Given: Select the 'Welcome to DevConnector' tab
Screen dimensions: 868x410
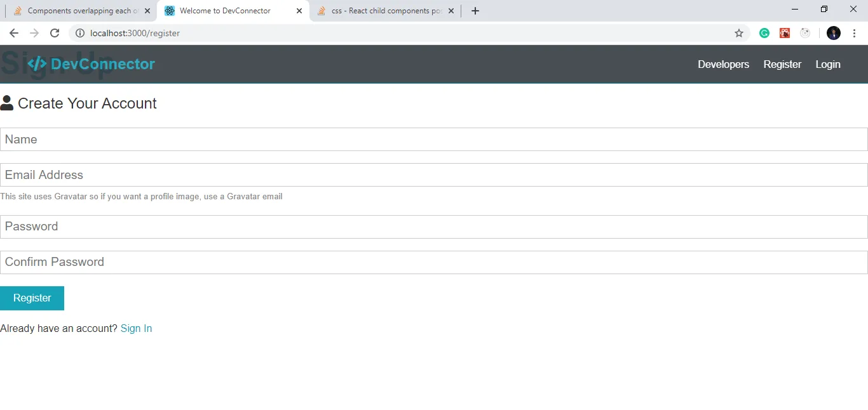Looking at the screenshot, I should [x=233, y=11].
